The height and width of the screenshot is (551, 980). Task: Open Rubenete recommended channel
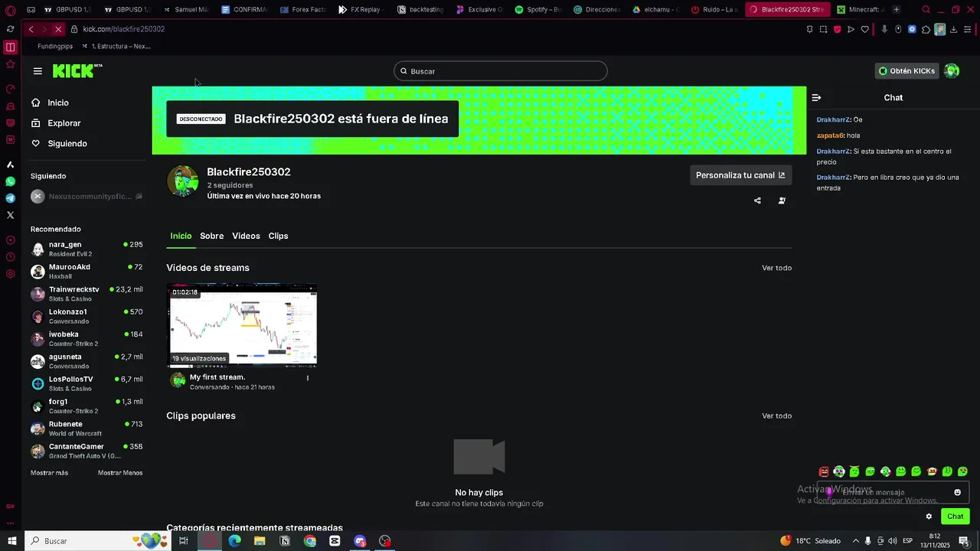pos(87,429)
